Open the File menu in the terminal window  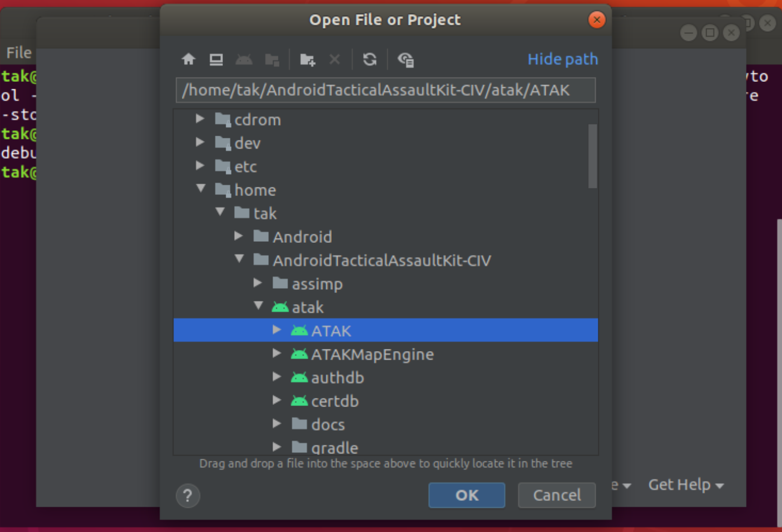click(19, 53)
